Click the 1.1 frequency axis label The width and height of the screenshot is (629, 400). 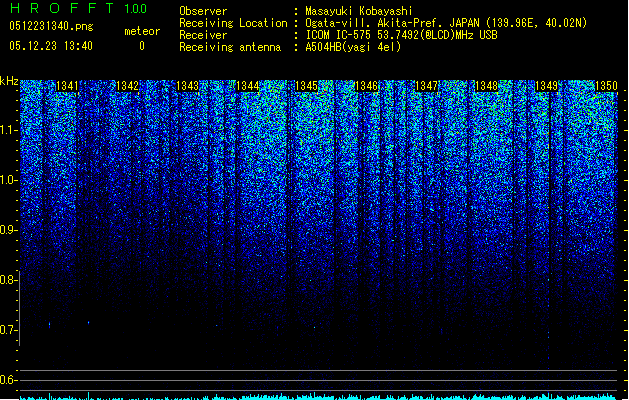[x=9, y=131]
